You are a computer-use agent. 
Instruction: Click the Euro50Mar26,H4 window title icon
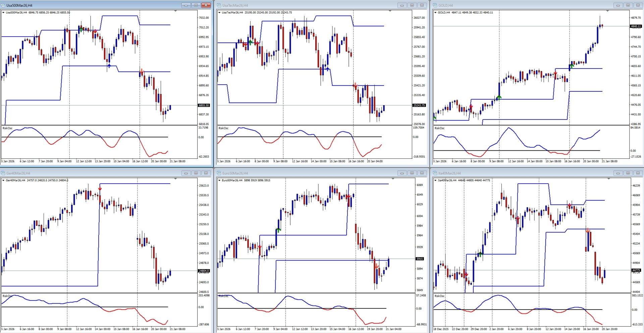[x=219, y=173]
